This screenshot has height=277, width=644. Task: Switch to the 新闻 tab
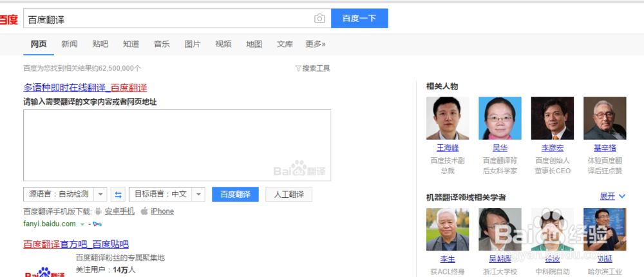[70, 44]
